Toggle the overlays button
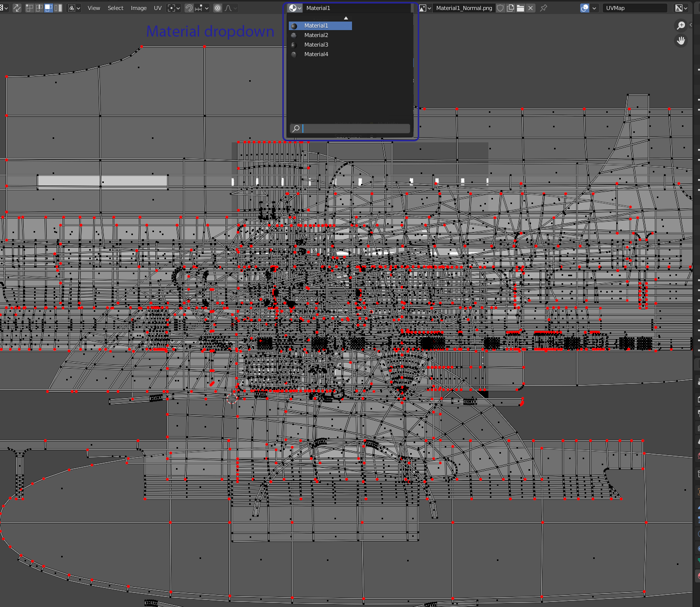Viewport: 700px width, 607px height. 585,8
